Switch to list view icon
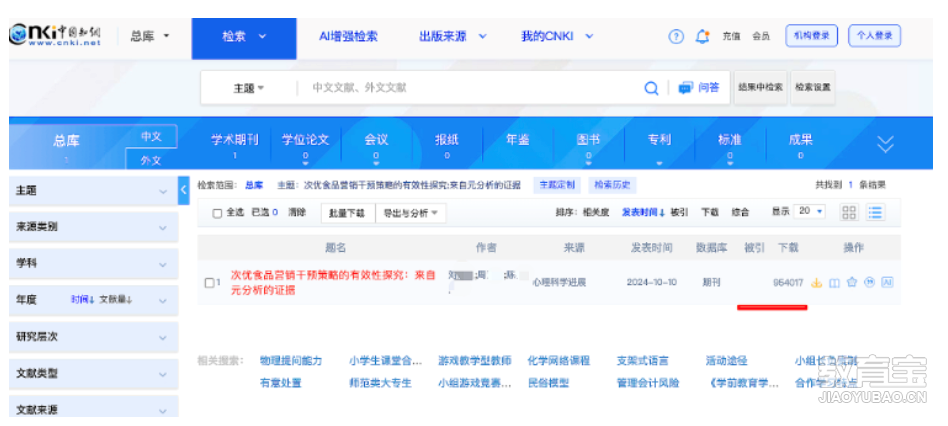 pos(875,212)
